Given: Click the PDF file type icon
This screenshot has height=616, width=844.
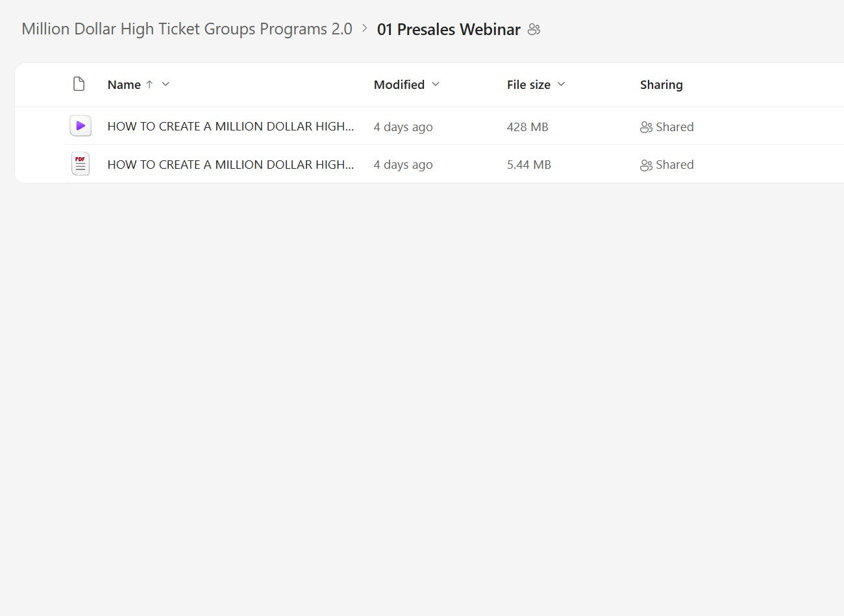Looking at the screenshot, I should (81, 164).
